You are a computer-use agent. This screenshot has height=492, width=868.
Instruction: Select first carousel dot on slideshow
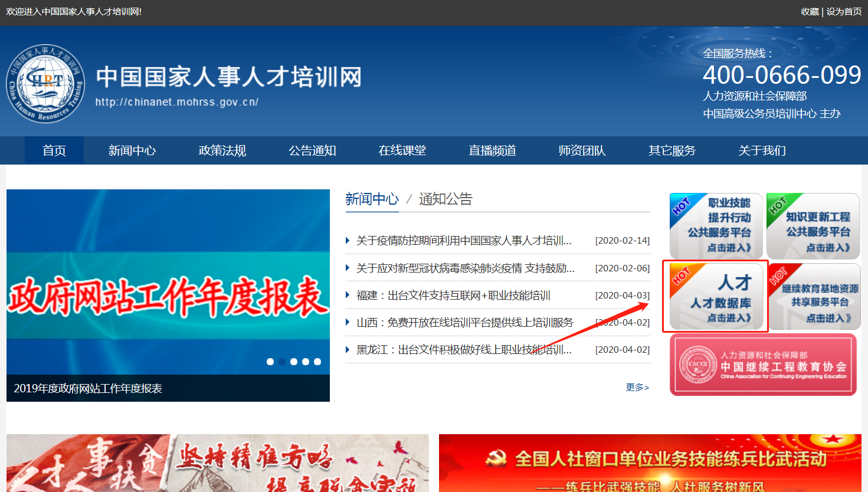coord(270,362)
